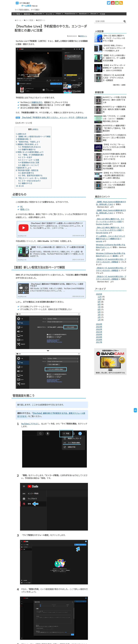This screenshot has height=644, width=138.
Task: Open the YouTube icon in the header
Action: [113, 3]
